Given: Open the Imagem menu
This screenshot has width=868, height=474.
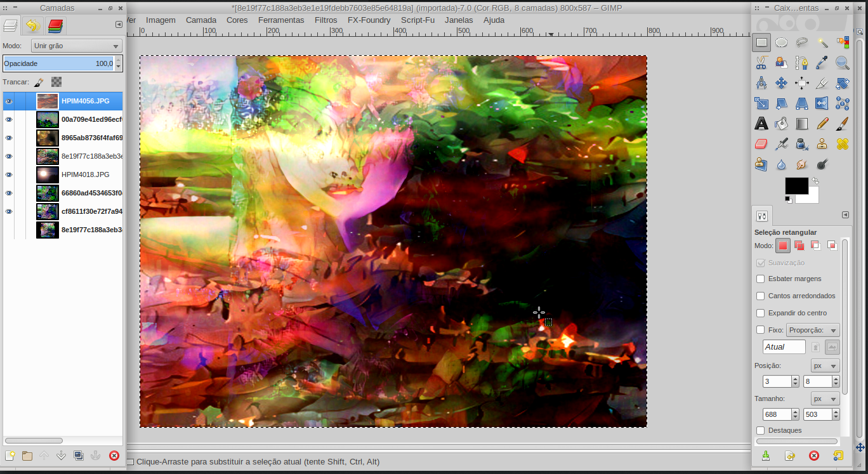Looking at the screenshot, I should pos(161,20).
